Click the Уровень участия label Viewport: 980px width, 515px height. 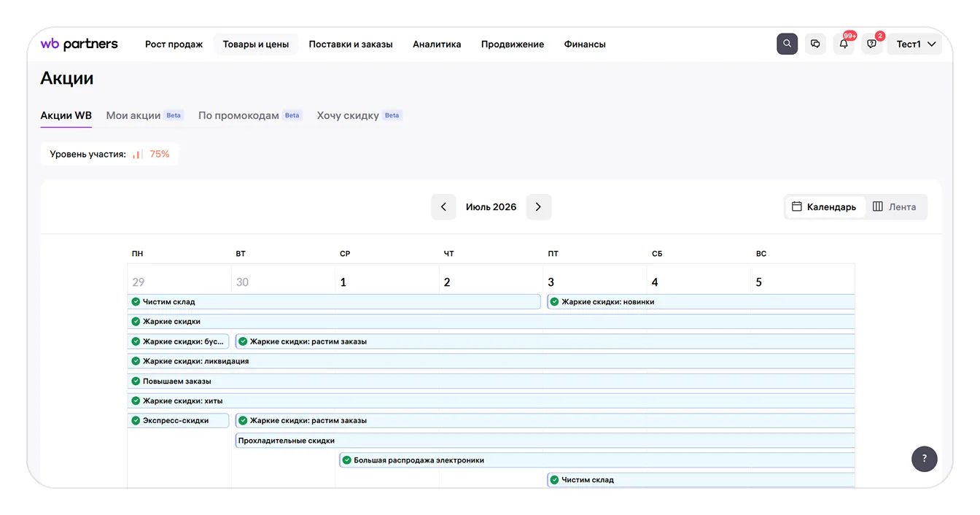[x=87, y=155]
